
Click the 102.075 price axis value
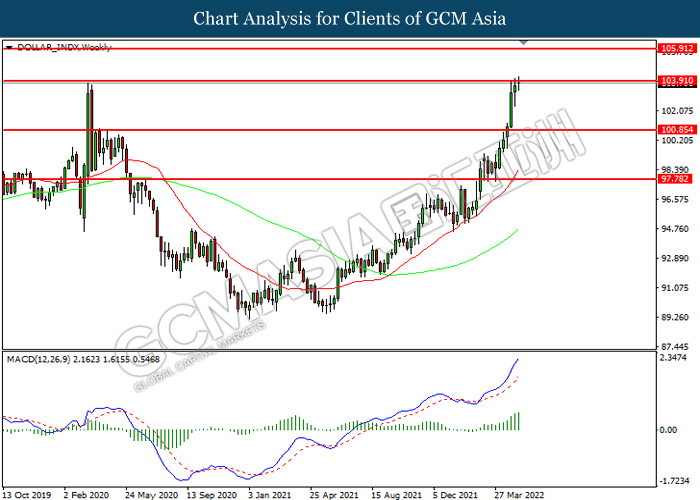(x=677, y=111)
